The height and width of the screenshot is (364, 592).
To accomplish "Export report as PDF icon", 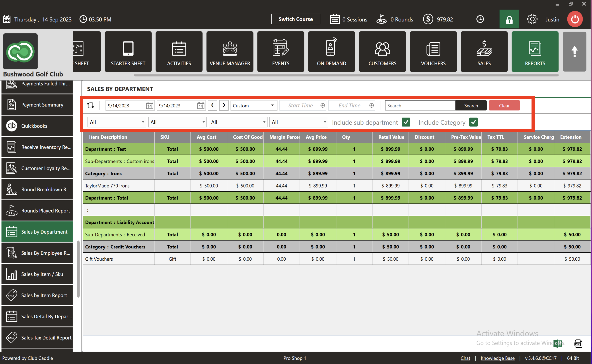I will click(x=578, y=344).
